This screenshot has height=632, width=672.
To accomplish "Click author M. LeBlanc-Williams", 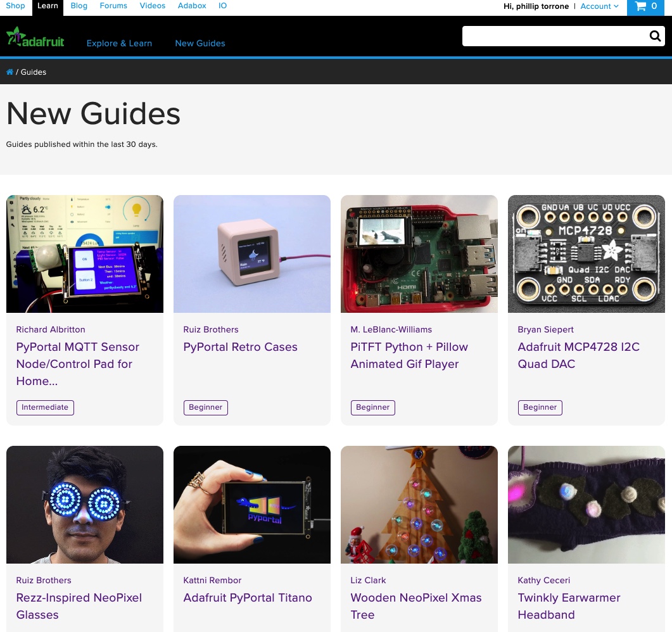I will (391, 329).
